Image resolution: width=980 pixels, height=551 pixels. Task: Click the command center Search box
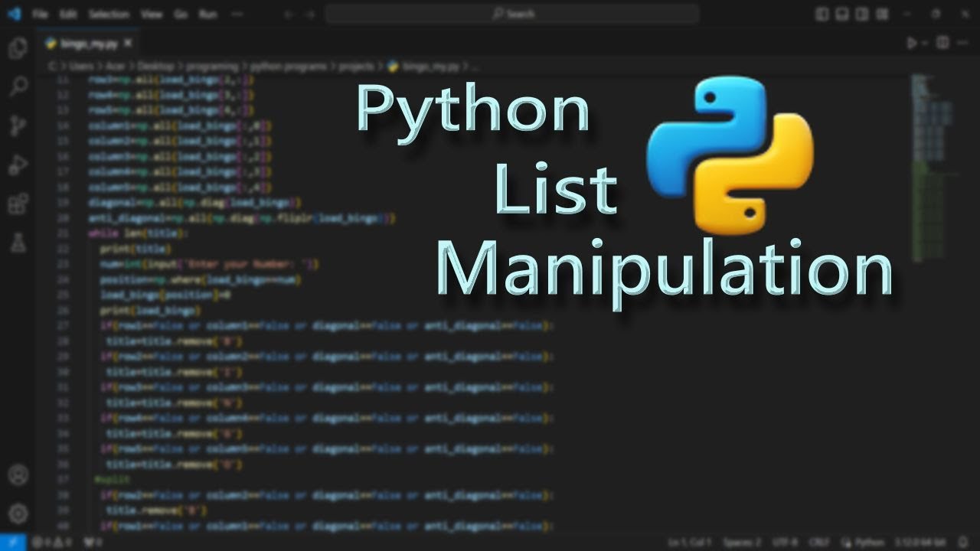(x=512, y=14)
